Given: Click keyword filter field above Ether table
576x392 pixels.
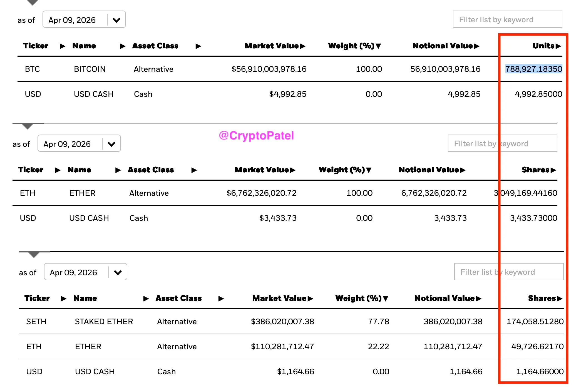Looking at the screenshot, I should point(502,143).
